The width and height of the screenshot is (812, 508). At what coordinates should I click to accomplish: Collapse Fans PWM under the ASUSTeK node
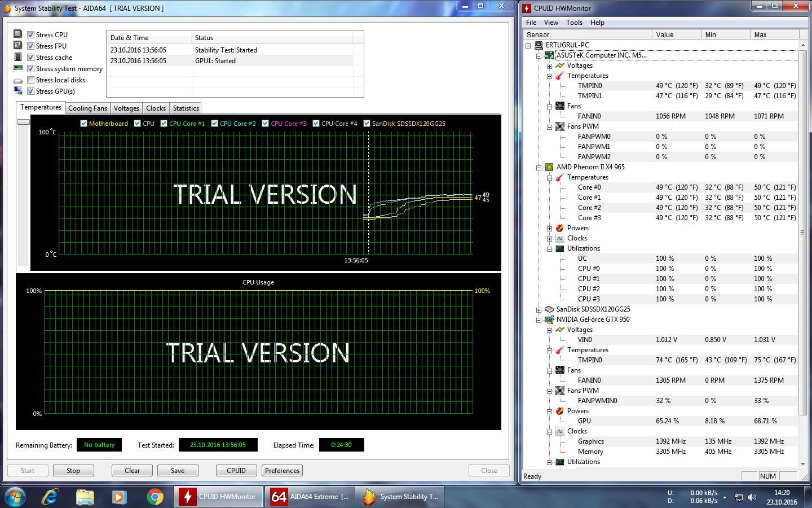[x=550, y=127]
